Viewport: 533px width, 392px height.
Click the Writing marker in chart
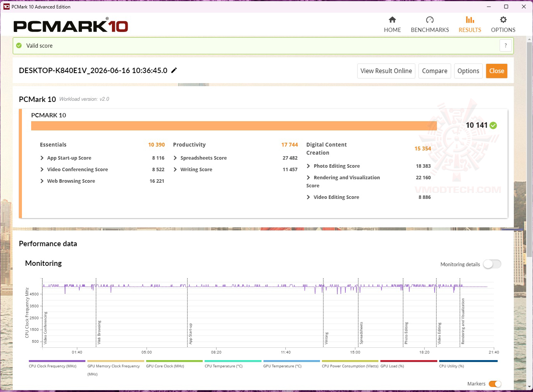(x=326, y=338)
